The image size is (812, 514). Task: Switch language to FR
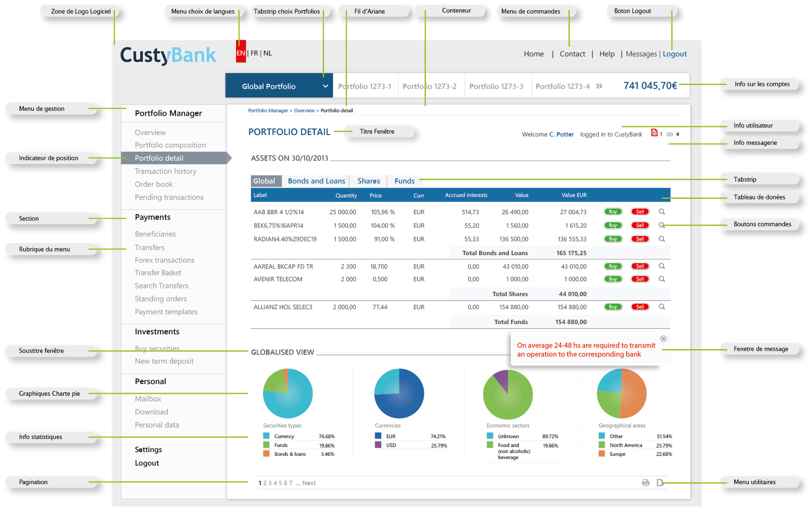254,53
